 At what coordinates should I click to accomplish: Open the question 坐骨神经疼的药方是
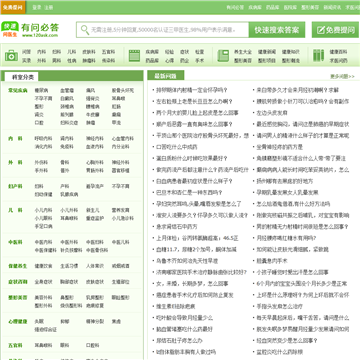279,147
